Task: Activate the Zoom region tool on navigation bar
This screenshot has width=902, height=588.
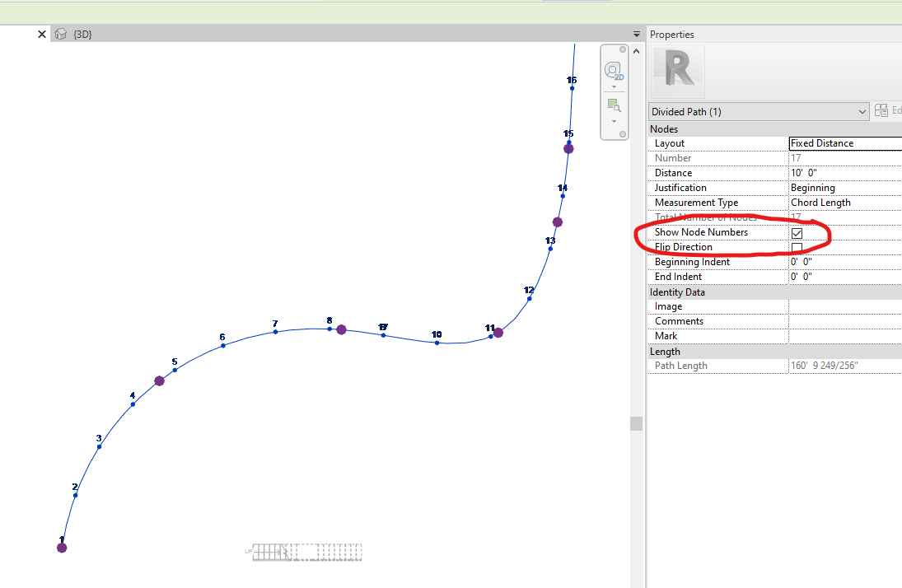Action: (x=614, y=104)
